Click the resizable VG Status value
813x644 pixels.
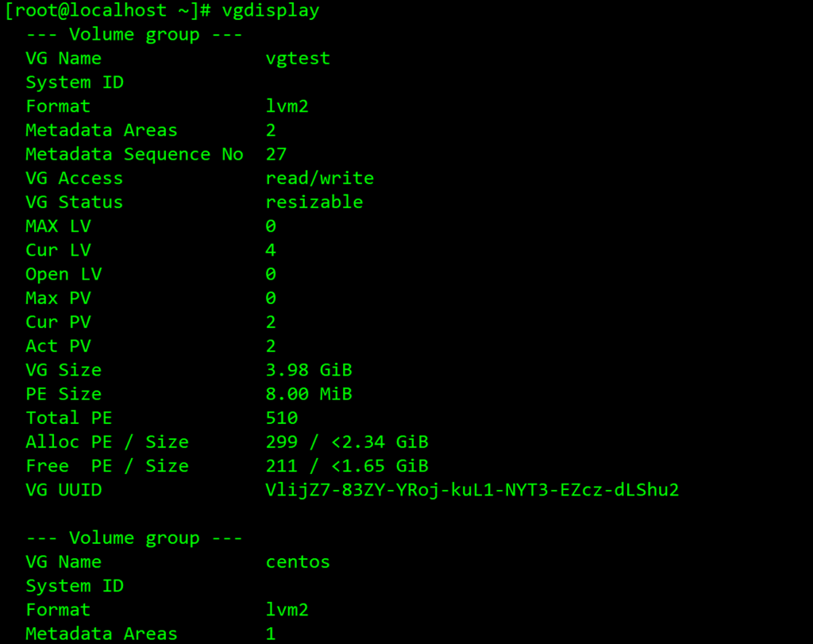[x=314, y=202]
